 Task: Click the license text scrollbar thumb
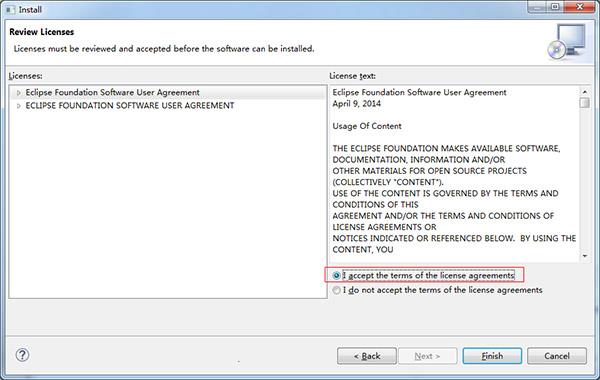[585, 103]
